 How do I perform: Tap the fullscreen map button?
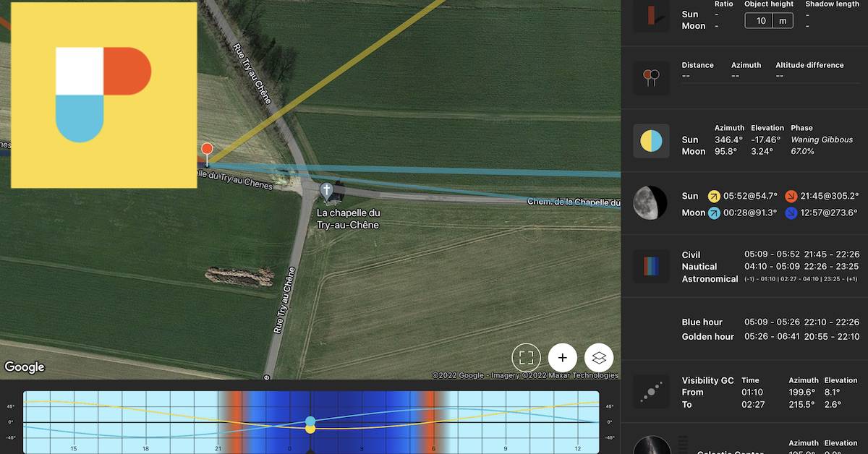point(526,357)
